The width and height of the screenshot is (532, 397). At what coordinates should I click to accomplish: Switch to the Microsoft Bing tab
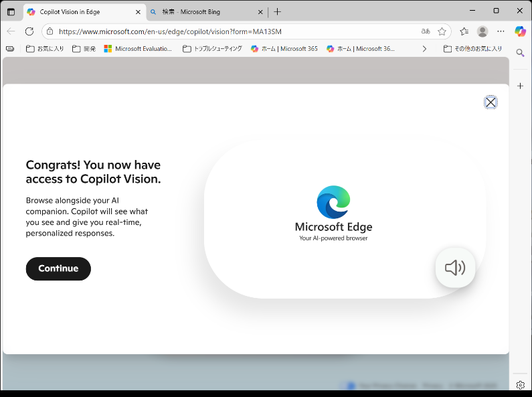coord(207,12)
